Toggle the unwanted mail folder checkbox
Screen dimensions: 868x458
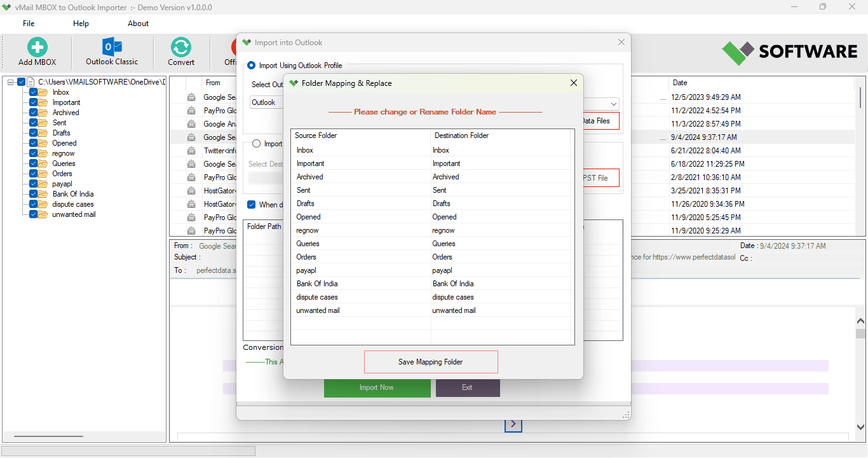coord(33,214)
